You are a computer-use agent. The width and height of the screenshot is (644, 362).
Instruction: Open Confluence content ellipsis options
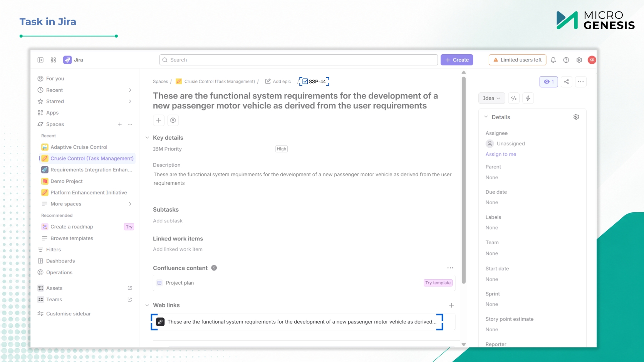click(450, 268)
